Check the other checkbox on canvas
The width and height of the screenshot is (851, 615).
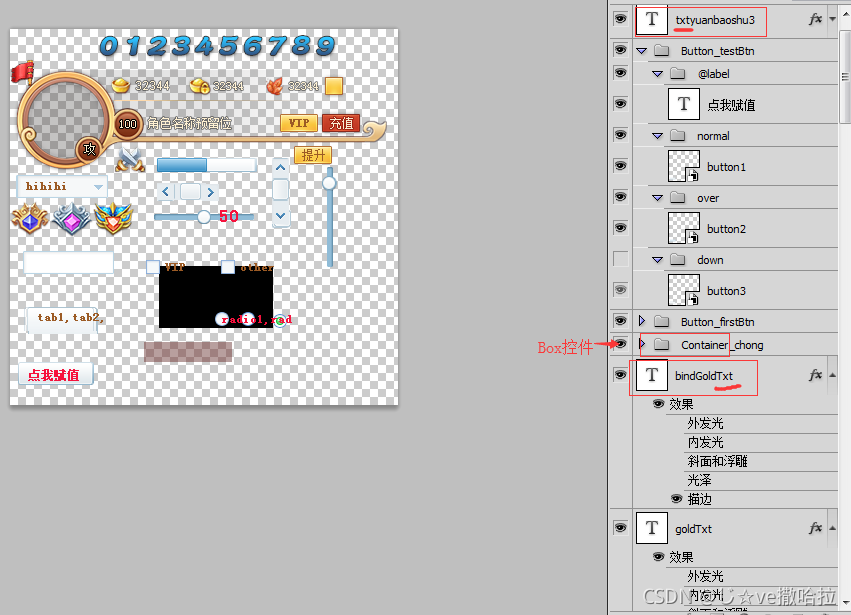click(x=228, y=267)
